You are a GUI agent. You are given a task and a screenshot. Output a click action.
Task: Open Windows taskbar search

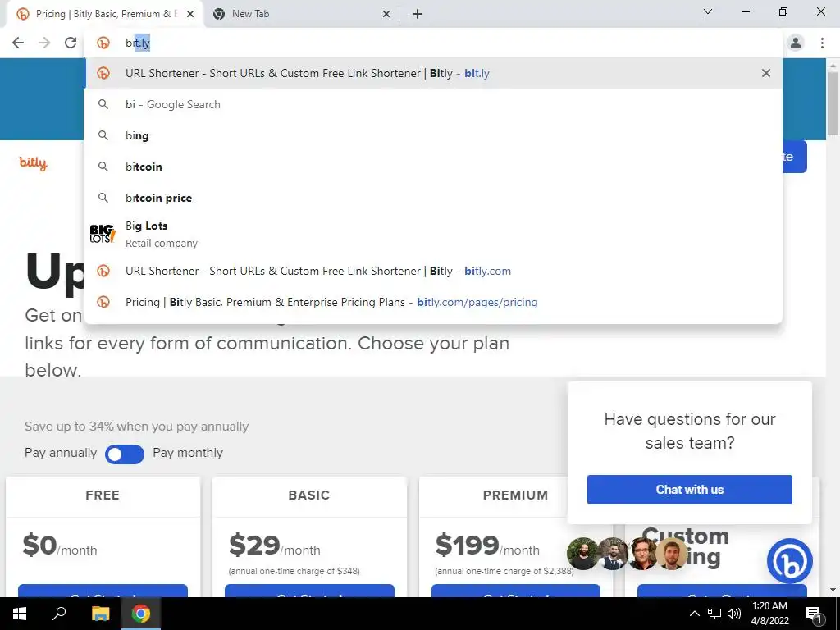point(59,614)
